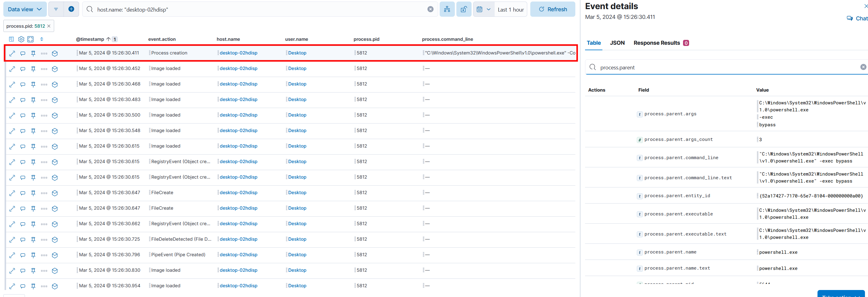Open the Desktop user link in FileDeleteDetected row

click(x=297, y=239)
